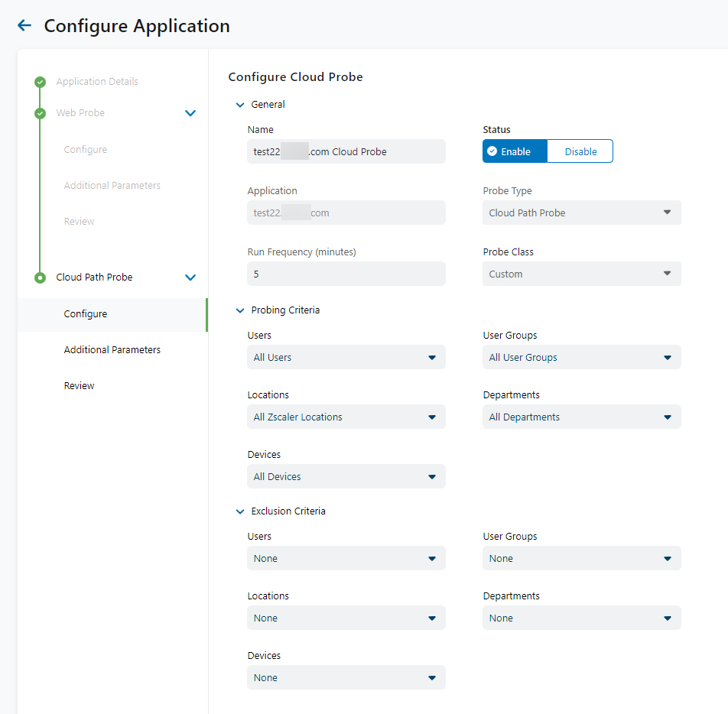728x714 pixels.
Task: Go to the Application Details step
Action: click(x=97, y=82)
